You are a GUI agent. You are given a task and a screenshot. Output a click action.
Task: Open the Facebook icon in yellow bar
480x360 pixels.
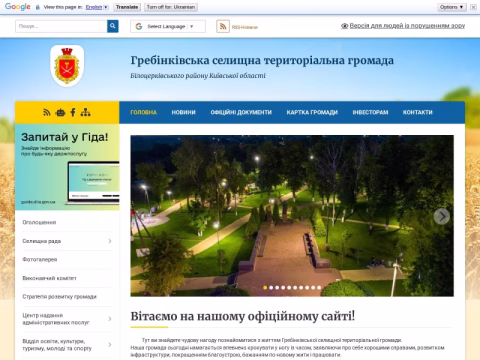coord(73,112)
